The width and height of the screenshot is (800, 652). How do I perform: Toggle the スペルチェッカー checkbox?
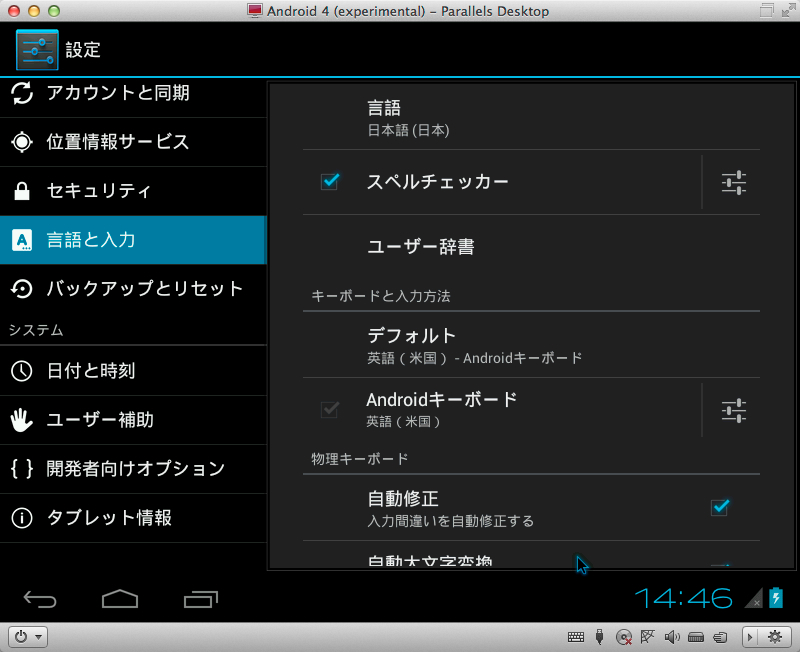coord(330,181)
